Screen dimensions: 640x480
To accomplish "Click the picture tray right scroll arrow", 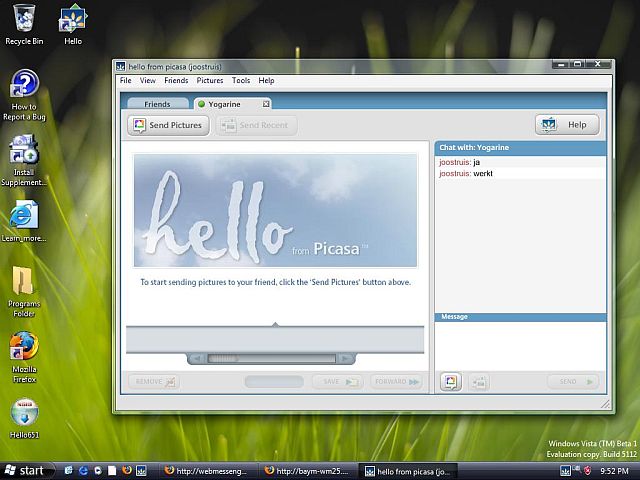I will click(x=346, y=358).
